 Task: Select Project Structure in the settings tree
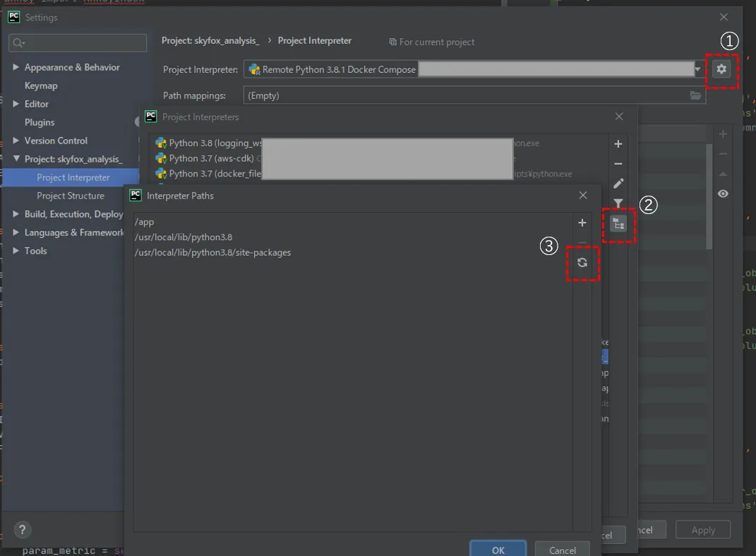pos(71,196)
